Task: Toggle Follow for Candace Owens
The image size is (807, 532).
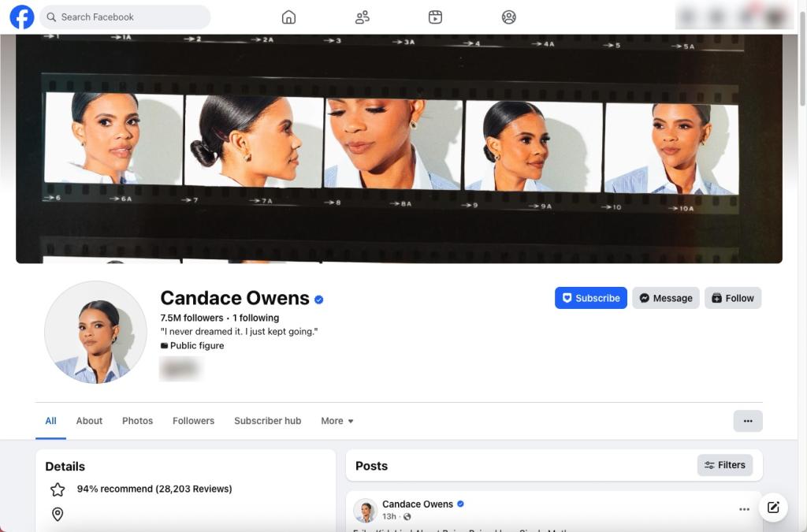Action: tap(733, 298)
